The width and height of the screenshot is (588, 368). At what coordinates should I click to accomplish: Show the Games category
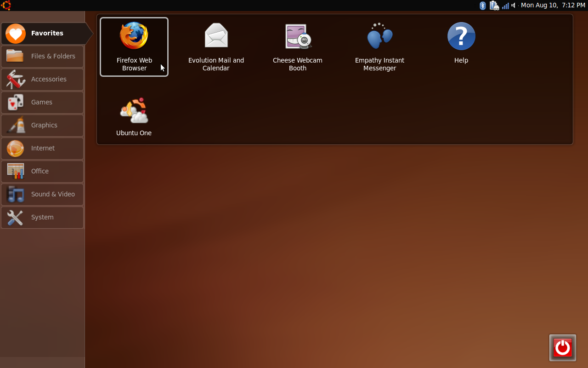(42, 102)
